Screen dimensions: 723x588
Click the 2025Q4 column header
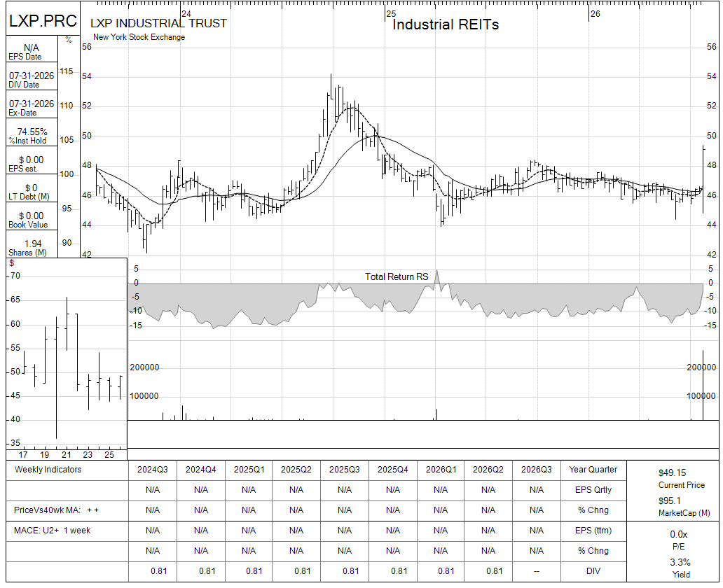393,470
